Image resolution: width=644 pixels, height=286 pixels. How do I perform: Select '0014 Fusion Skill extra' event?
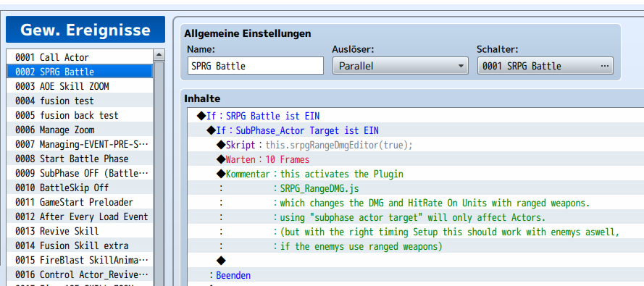[x=80, y=245]
